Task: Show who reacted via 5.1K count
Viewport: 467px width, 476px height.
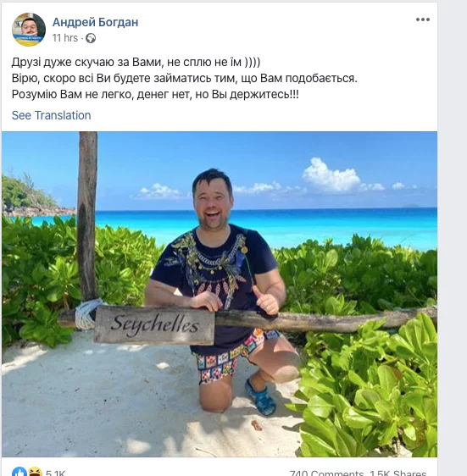Action: pos(55,473)
